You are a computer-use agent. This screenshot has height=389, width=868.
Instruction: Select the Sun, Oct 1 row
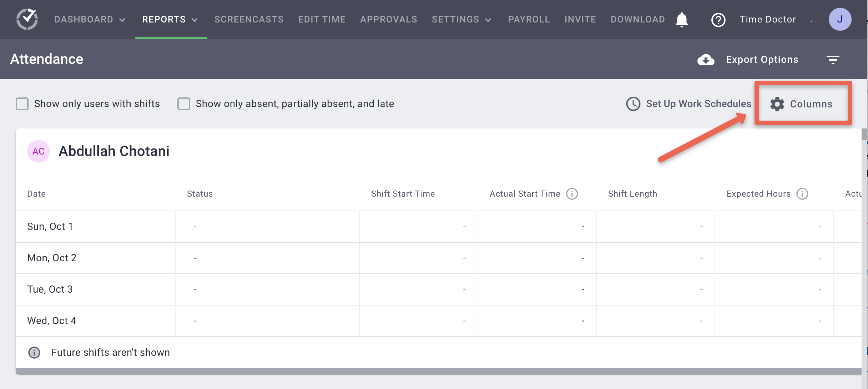coord(439,227)
